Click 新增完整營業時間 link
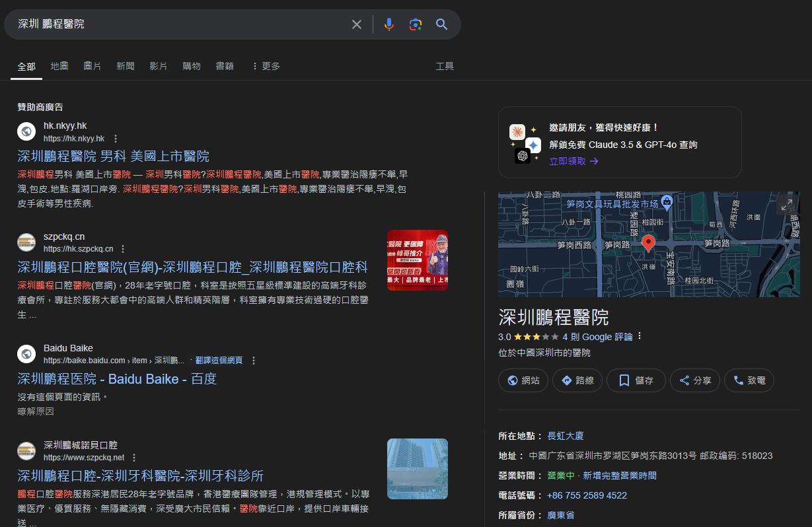Image resolution: width=812 pixels, height=527 pixels. coord(620,476)
